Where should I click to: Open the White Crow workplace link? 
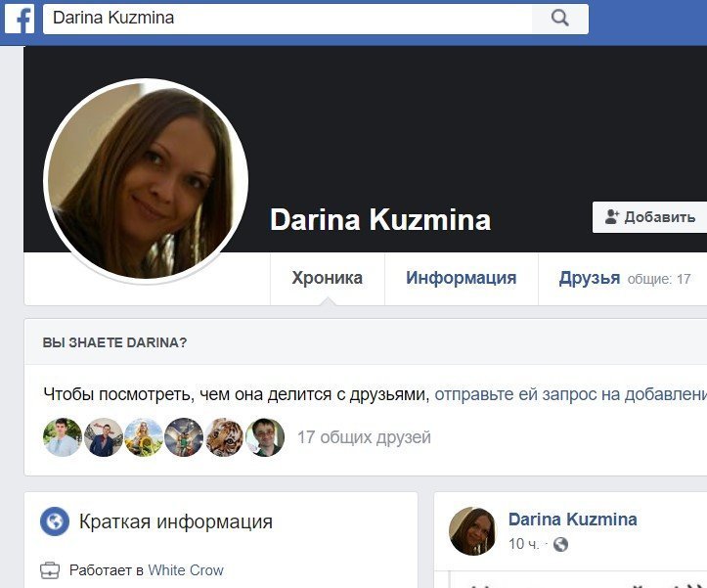[x=186, y=570]
